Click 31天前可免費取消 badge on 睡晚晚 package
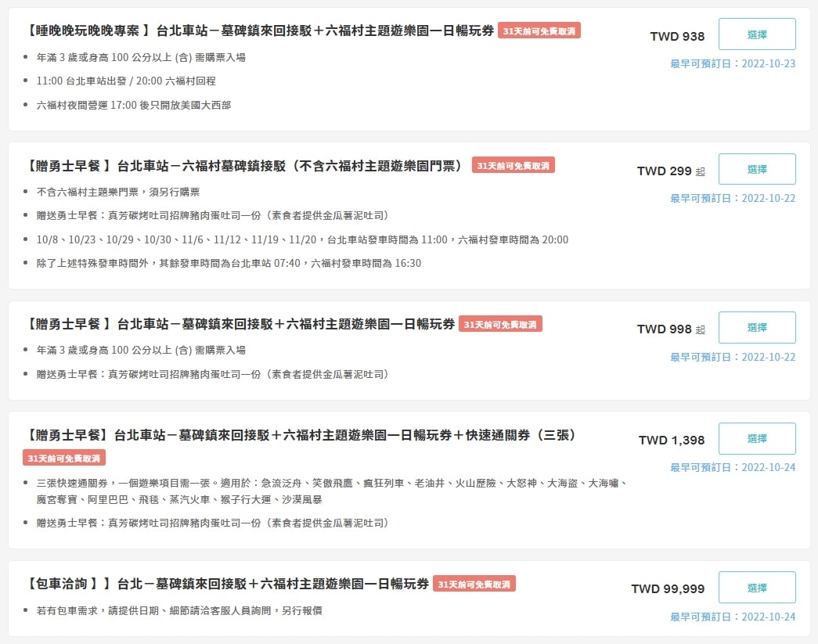 (539, 31)
